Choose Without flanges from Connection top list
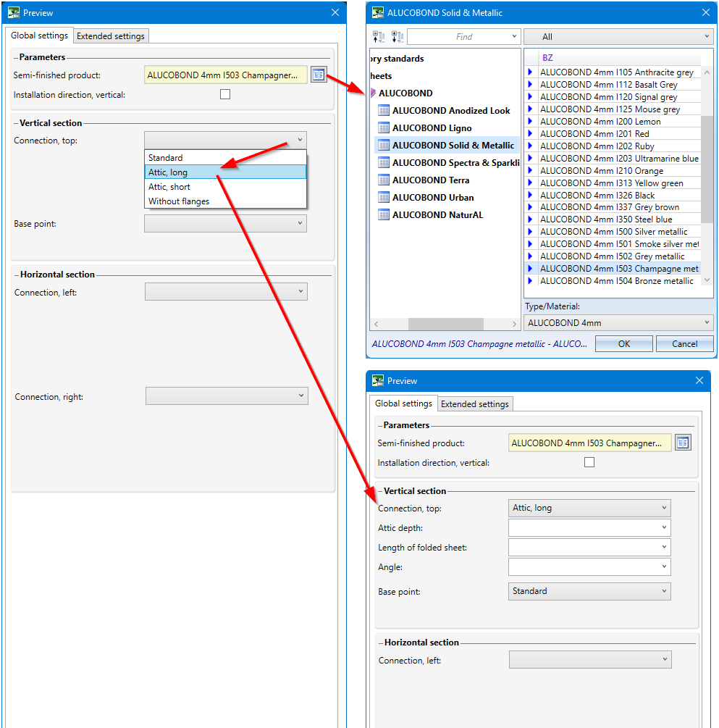 [226, 201]
